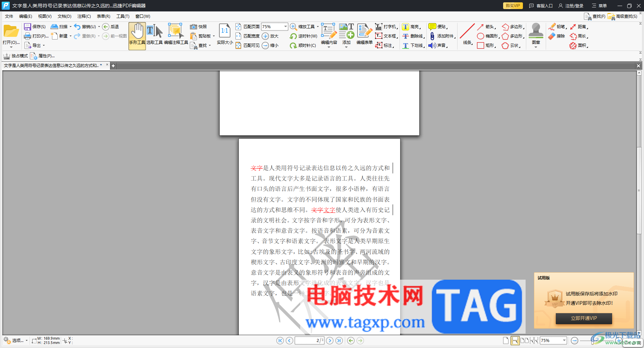The height and width of the screenshot is (348, 644).
Task: Switch to two-page facing layout
Action: (524, 341)
